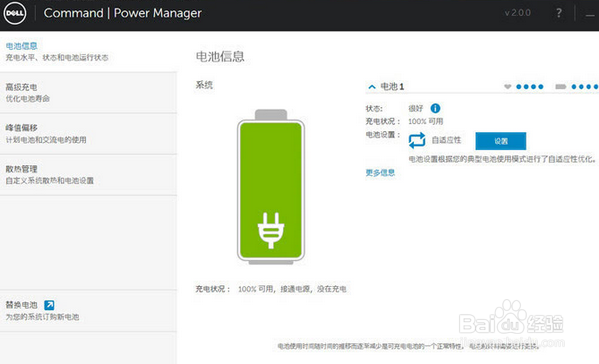Open the 散热管理 tab
The width and height of the screenshot is (599, 364).
point(88,175)
